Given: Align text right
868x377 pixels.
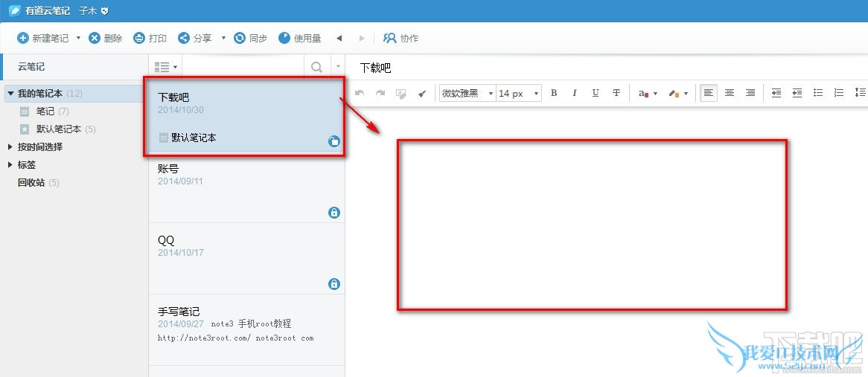Looking at the screenshot, I should click(750, 93).
